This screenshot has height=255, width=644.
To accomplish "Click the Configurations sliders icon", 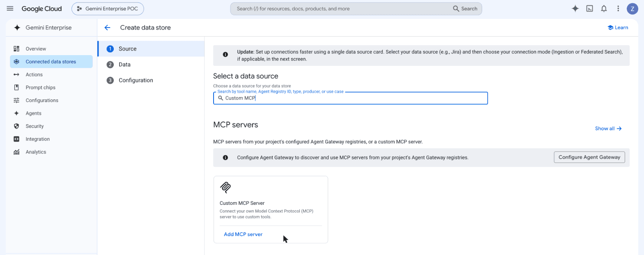I will [x=16, y=100].
